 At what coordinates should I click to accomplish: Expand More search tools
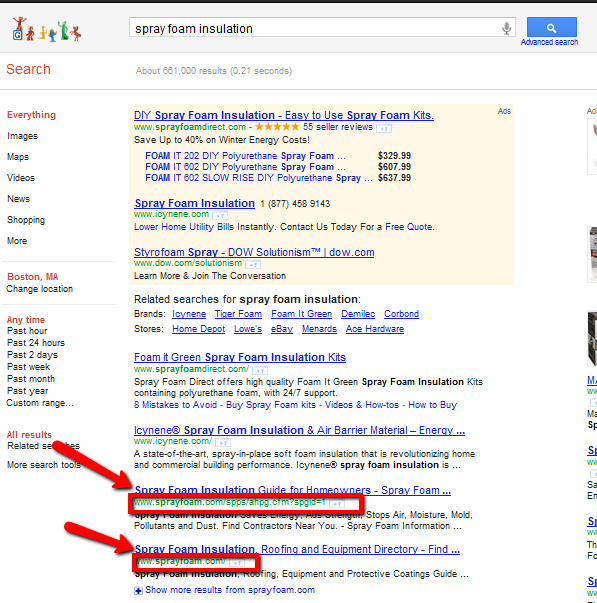(44, 465)
